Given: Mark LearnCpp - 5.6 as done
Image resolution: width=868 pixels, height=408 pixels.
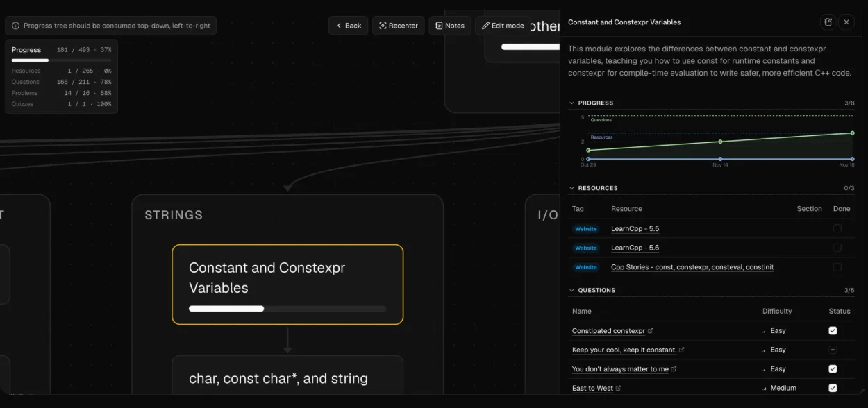Looking at the screenshot, I should point(837,248).
